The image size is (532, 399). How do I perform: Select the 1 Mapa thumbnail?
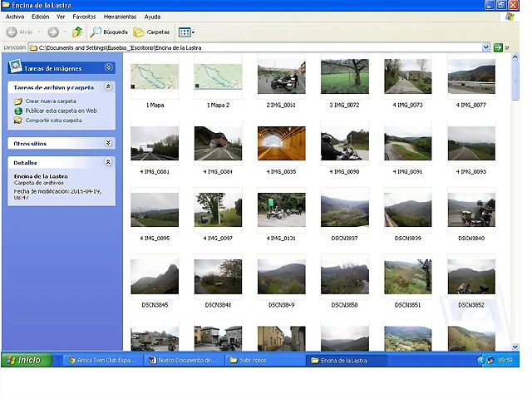click(x=155, y=77)
